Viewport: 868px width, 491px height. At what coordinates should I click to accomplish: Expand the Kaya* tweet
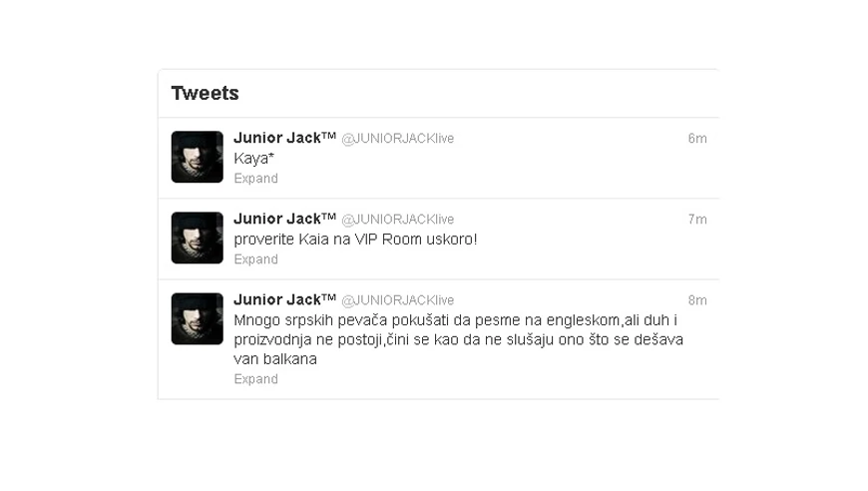[x=255, y=179]
